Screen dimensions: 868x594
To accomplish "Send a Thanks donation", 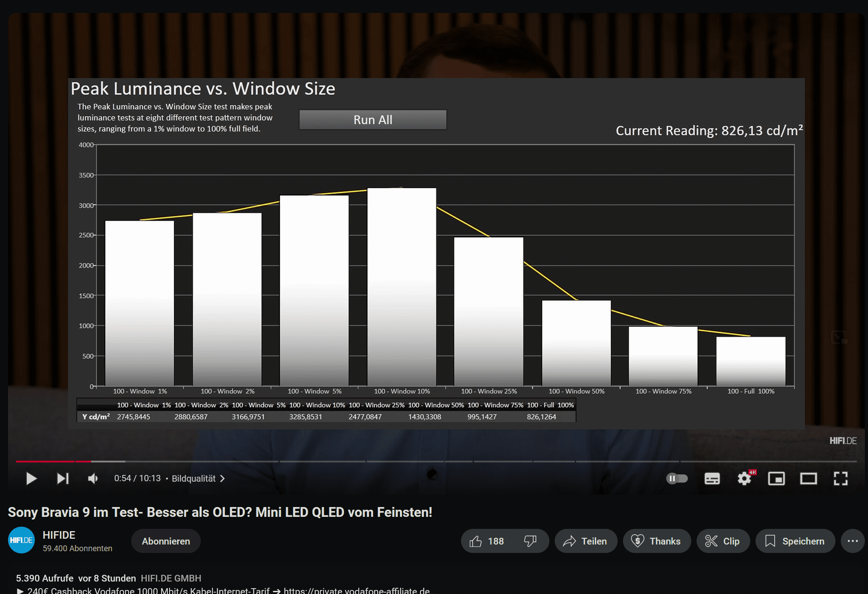I will [657, 541].
